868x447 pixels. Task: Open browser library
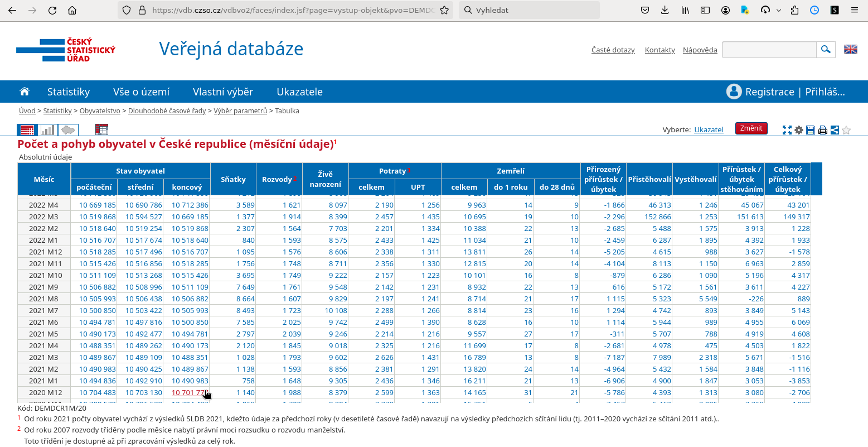point(685,10)
